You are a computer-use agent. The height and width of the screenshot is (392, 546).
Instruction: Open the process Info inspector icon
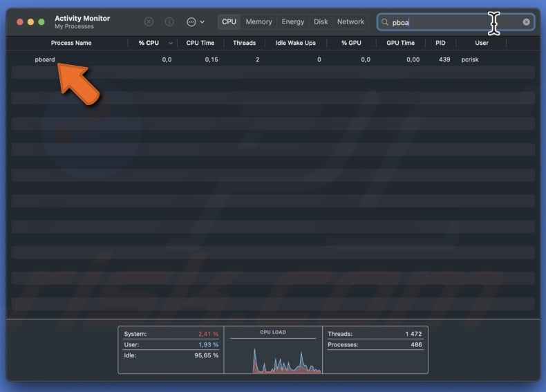(169, 22)
